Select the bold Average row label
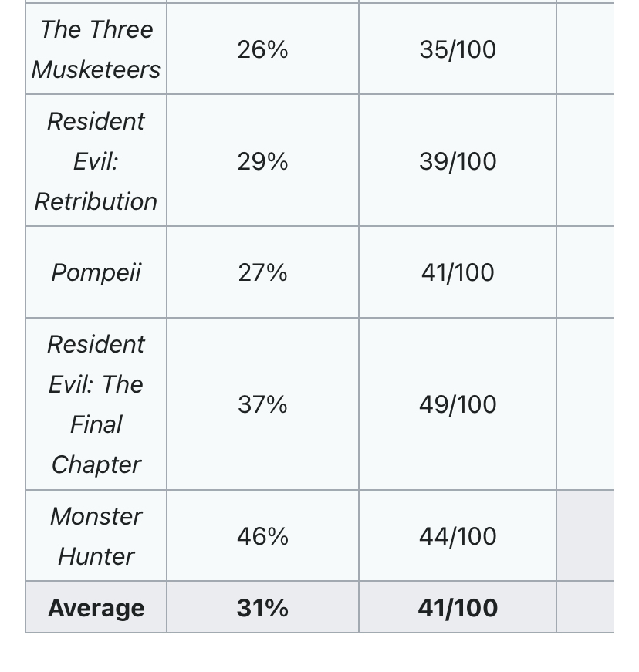This screenshot has width=639, height=672. pyautogui.click(x=96, y=608)
